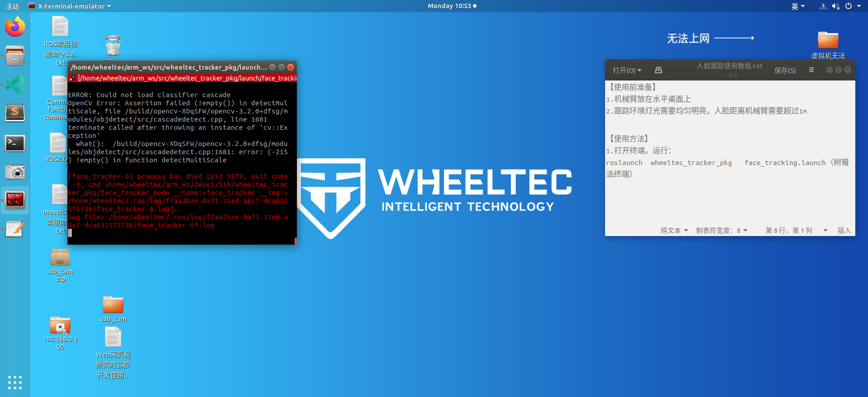The image size is (868, 397).
Task: Click the 【使用前准备】 heading in the editor
Action: pos(633,87)
